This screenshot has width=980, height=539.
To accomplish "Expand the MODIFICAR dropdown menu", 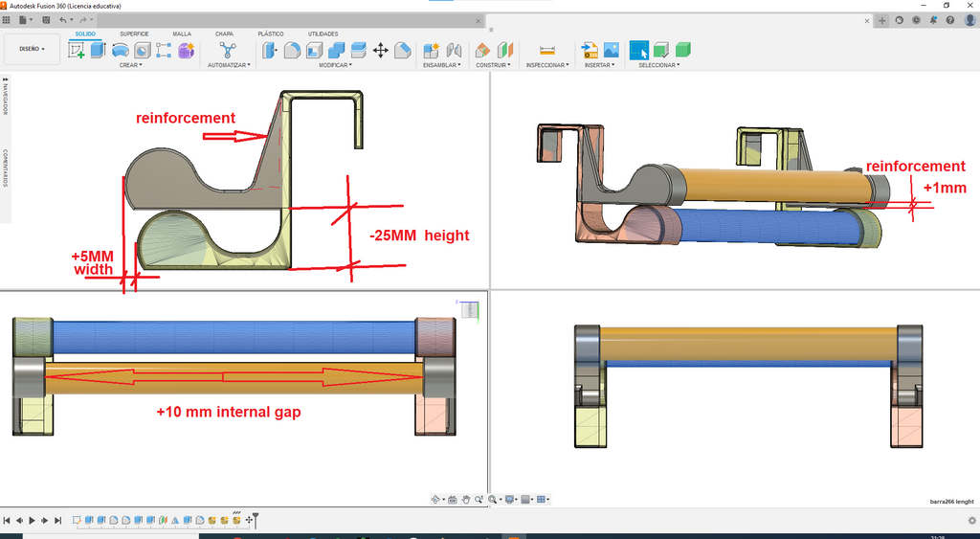I will [336, 65].
